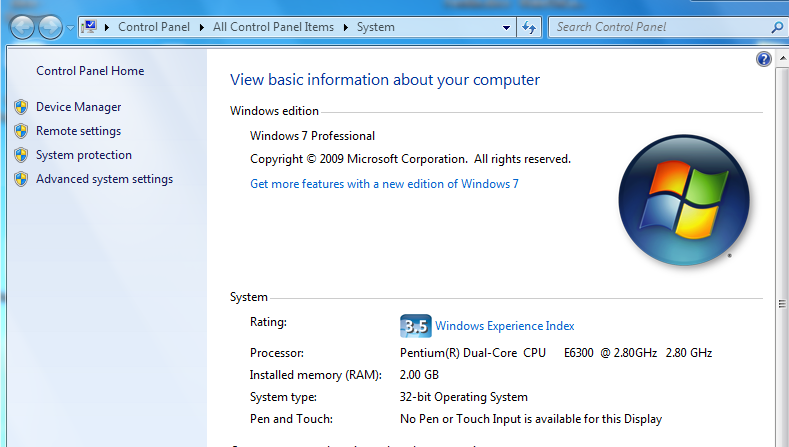The height and width of the screenshot is (447, 789).
Task: Click the computer icon in address bar
Action: pyautogui.click(x=89, y=27)
